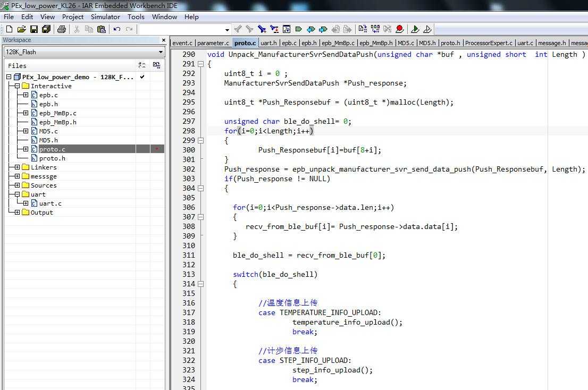Close the Workspace panel
Viewport: 588px width, 390px height.
pyautogui.click(x=164, y=40)
